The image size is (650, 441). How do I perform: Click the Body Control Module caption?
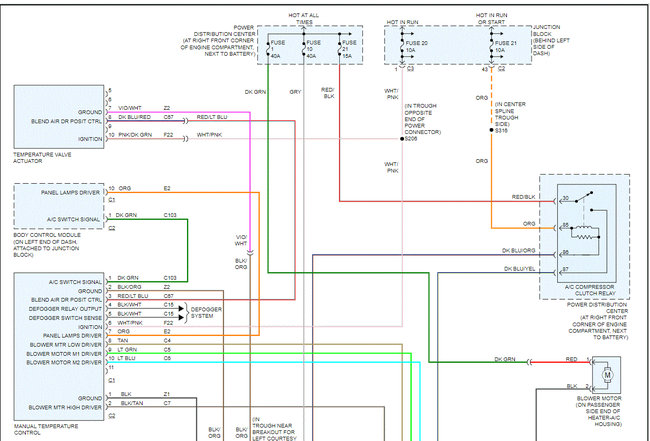coord(47,245)
